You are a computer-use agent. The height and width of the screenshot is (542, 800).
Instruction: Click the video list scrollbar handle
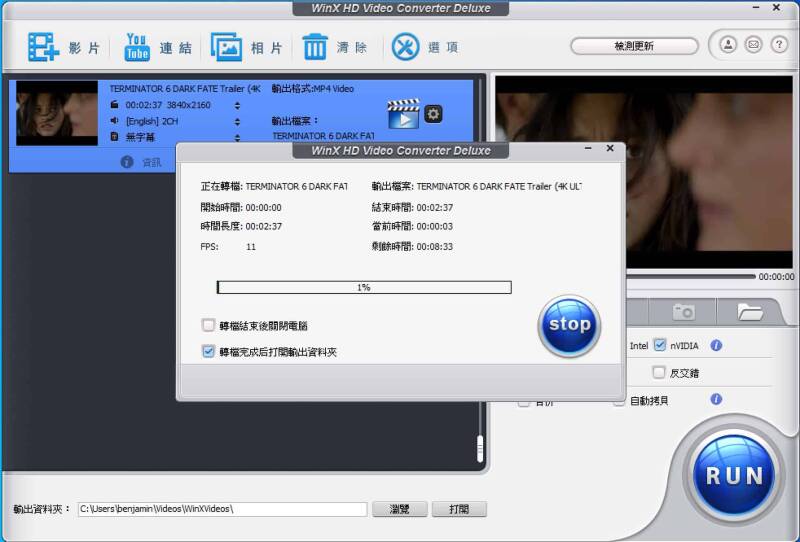tap(480, 449)
